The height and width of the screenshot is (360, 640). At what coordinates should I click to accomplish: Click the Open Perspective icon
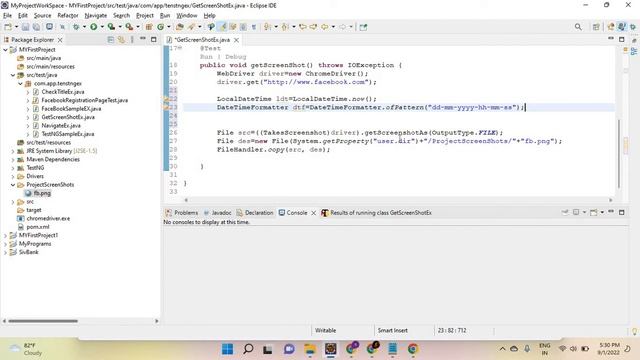(x=596, y=27)
